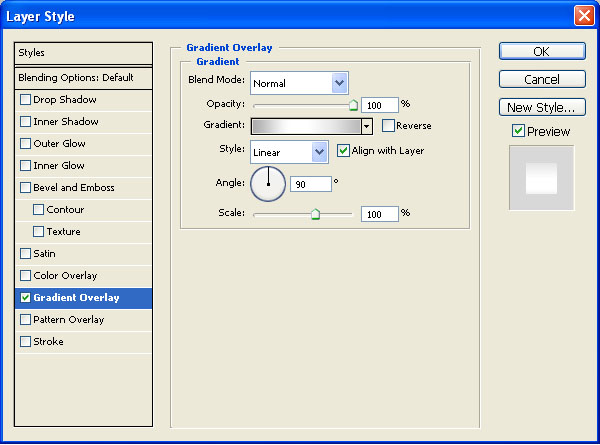Check the Reverse gradient option
Image resolution: width=600 pixels, height=445 pixels.
[x=388, y=126]
